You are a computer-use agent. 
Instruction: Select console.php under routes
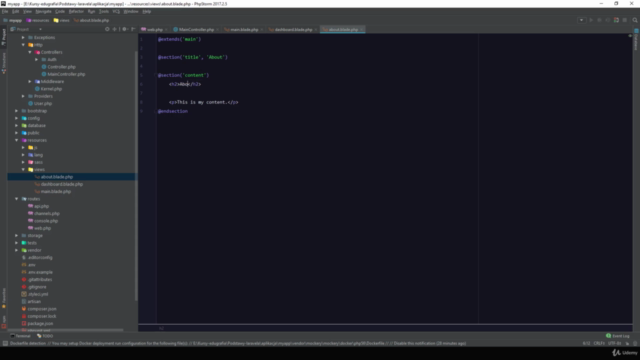43,221
